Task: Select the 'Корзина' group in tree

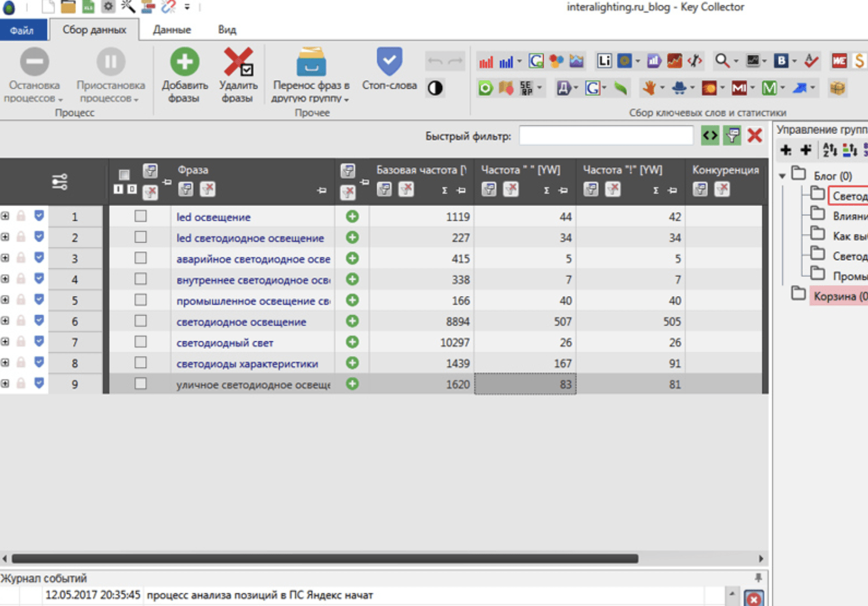Action: pyautogui.click(x=840, y=296)
